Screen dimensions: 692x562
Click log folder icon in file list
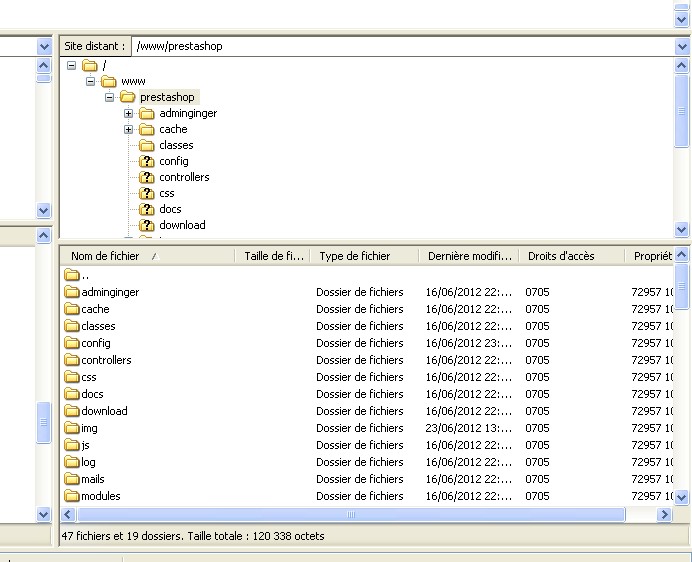pyautogui.click(x=71, y=462)
